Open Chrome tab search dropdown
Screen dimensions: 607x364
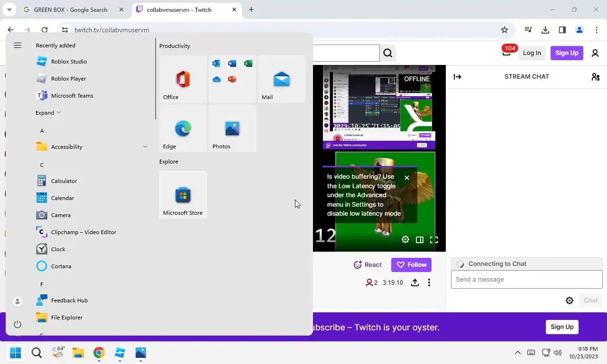(9, 9)
